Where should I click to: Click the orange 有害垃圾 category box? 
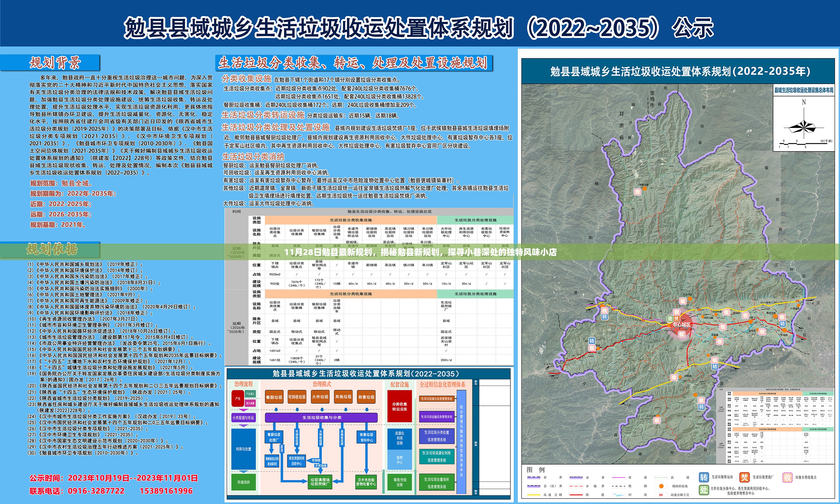click(x=366, y=397)
